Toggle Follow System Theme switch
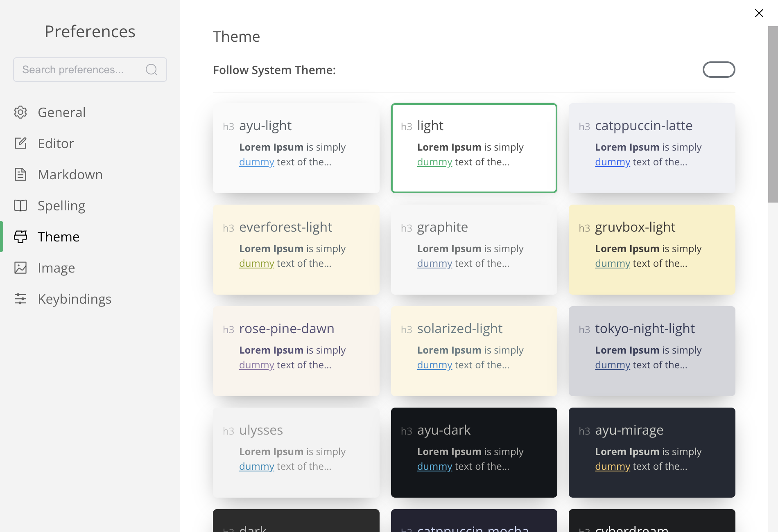Viewport: 778px width, 532px height. coord(719,70)
